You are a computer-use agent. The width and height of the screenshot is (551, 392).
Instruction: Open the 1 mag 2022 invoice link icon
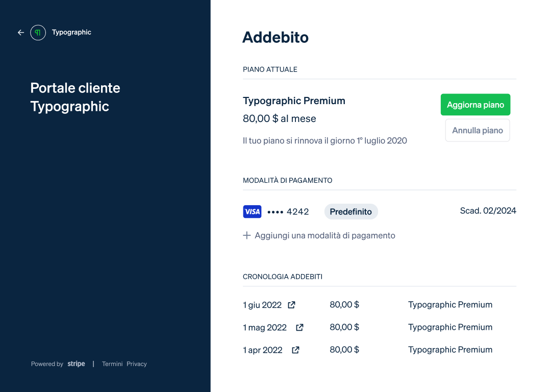pos(299,327)
